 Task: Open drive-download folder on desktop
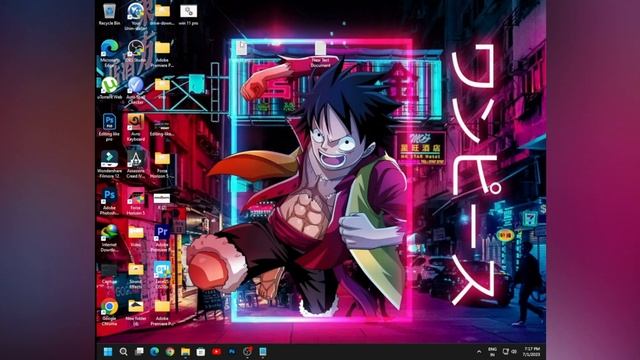pos(162,15)
